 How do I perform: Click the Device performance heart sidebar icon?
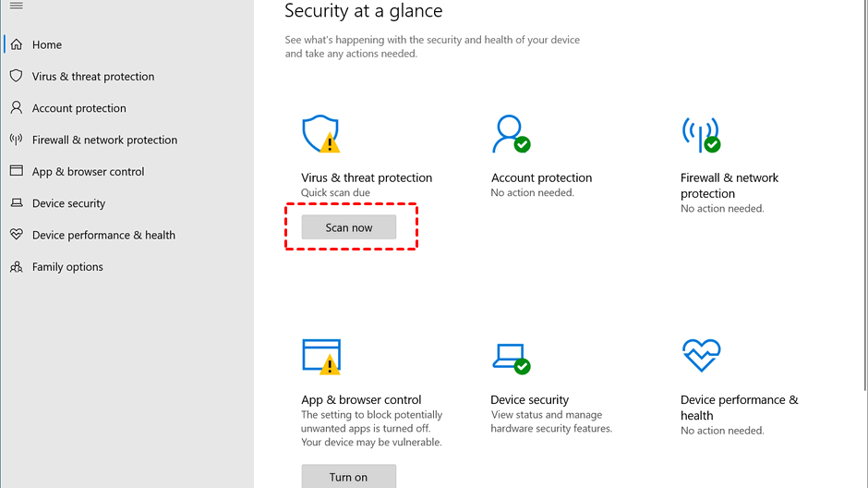16,235
